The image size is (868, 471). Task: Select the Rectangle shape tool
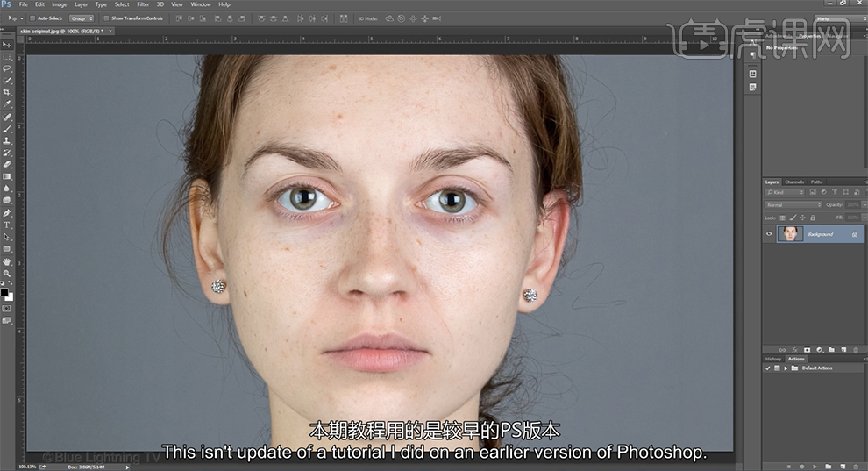click(7, 249)
